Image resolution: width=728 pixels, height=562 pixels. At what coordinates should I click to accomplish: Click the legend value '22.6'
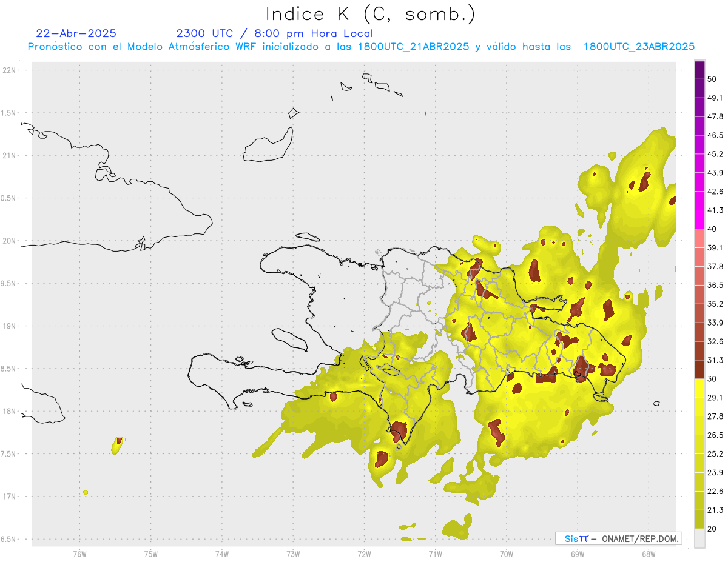[715, 491]
